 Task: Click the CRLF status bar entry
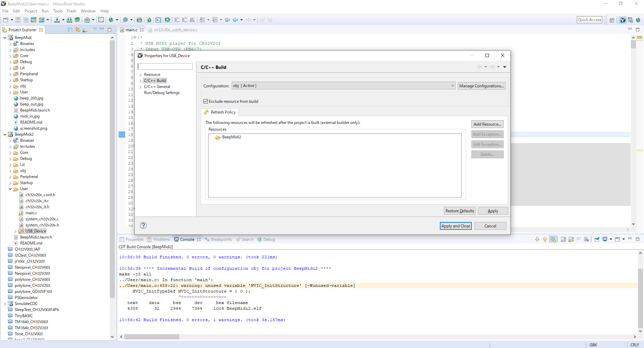[x=635, y=345]
